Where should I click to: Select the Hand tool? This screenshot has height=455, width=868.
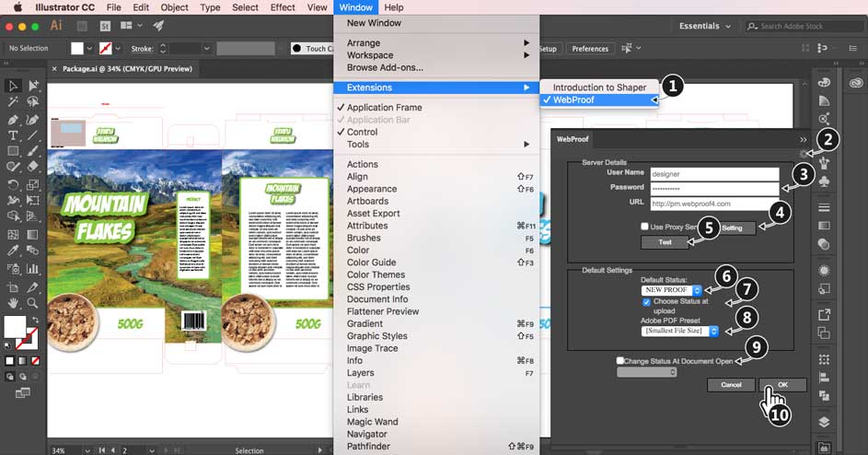13,302
